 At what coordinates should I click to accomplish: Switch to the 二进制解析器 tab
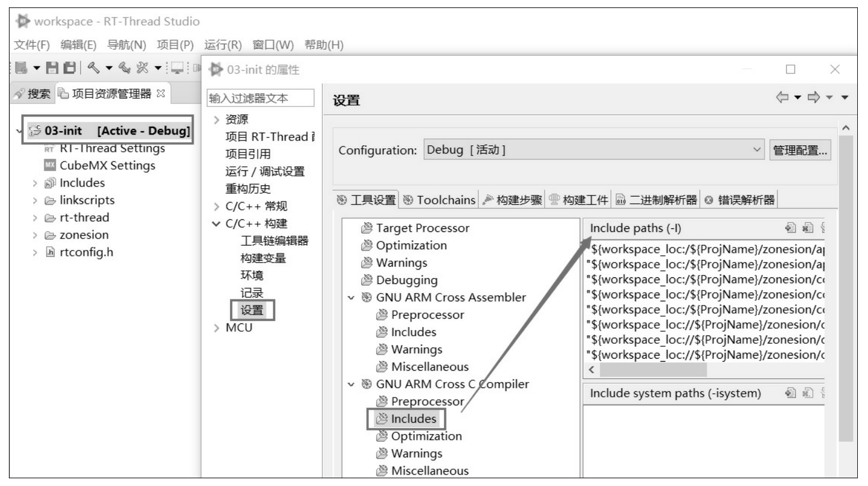click(x=657, y=200)
